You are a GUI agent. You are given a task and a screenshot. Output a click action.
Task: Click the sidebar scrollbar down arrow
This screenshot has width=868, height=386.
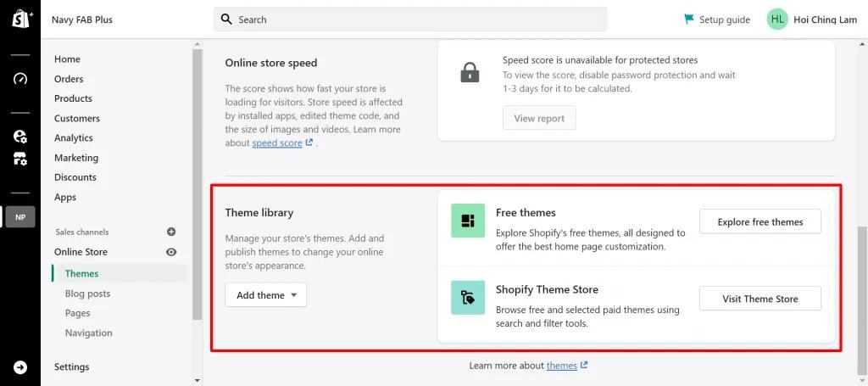[197, 380]
